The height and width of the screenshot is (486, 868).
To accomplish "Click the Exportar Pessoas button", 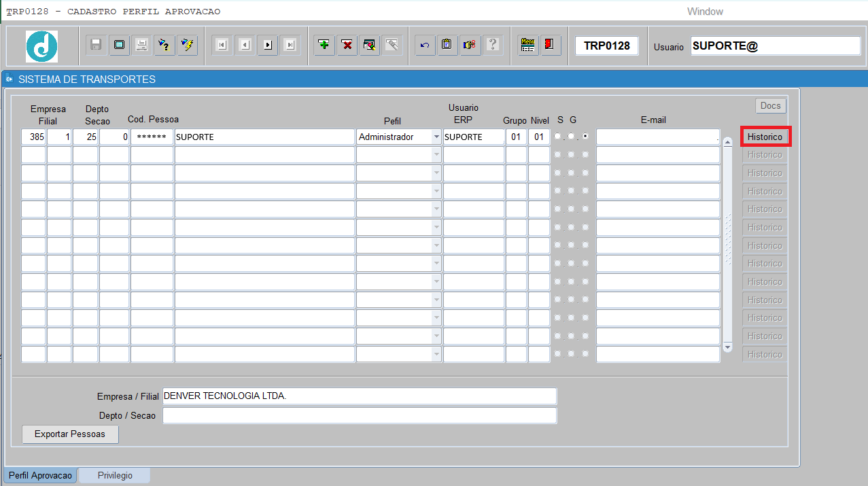I will coord(70,434).
